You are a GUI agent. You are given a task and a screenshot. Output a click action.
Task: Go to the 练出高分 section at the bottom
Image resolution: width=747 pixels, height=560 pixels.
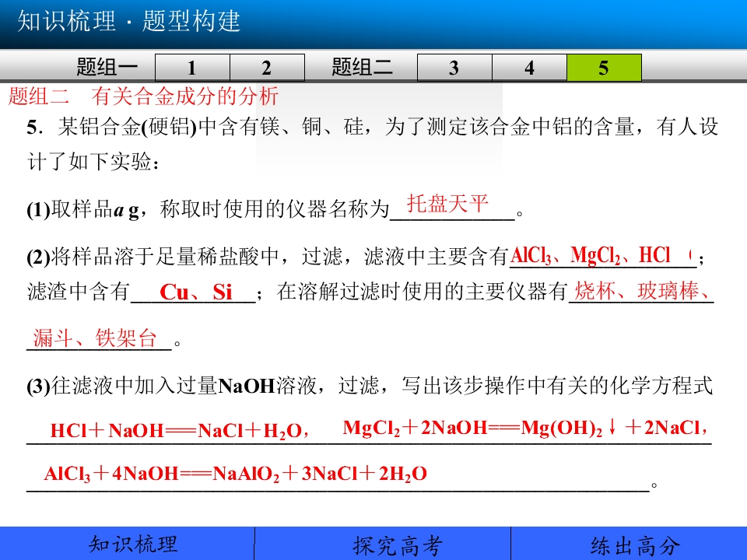click(x=629, y=544)
